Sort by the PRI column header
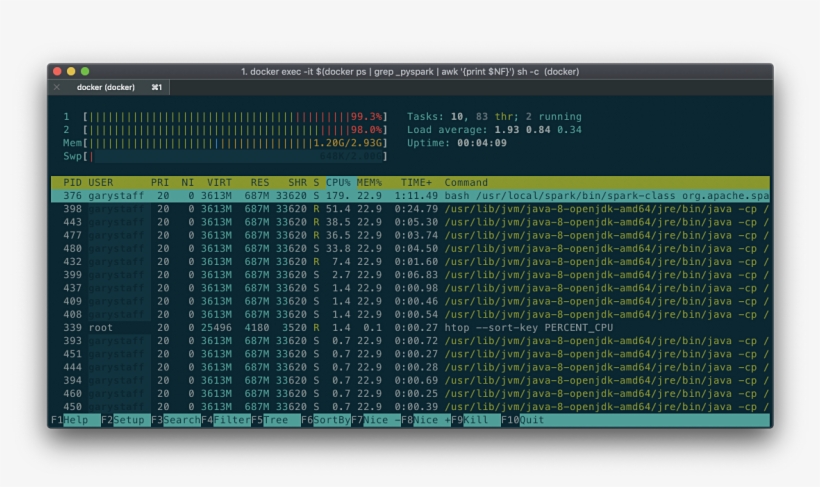Viewport: 820px width, 487px height. 160,183
